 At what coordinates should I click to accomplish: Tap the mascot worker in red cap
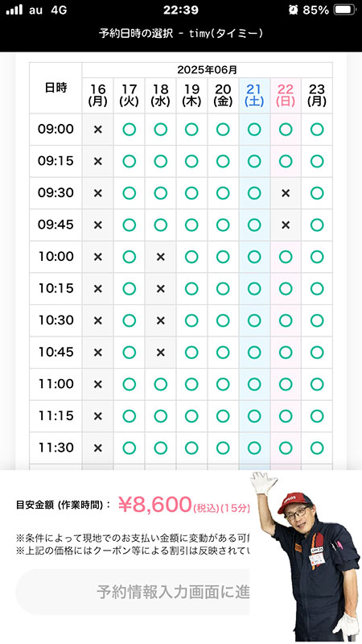point(306,556)
